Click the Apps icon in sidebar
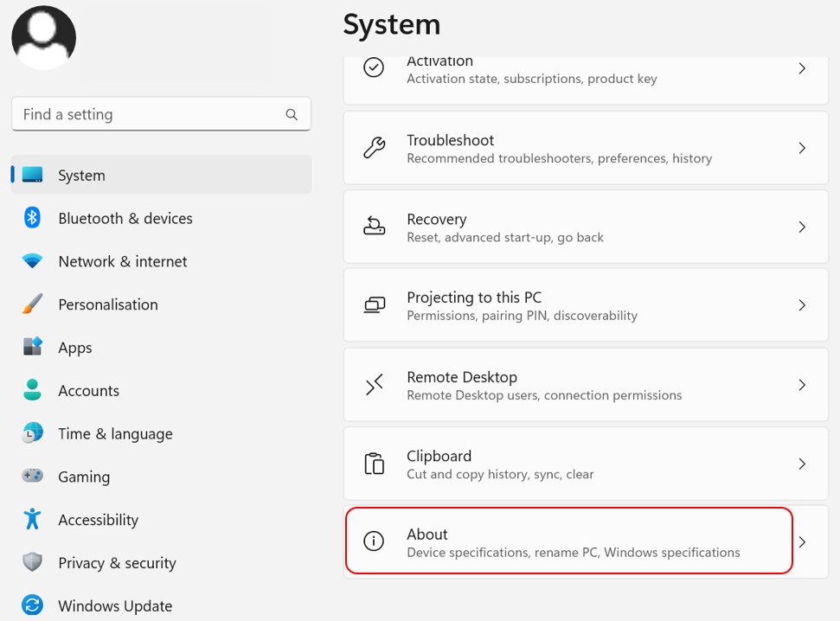 click(32, 347)
